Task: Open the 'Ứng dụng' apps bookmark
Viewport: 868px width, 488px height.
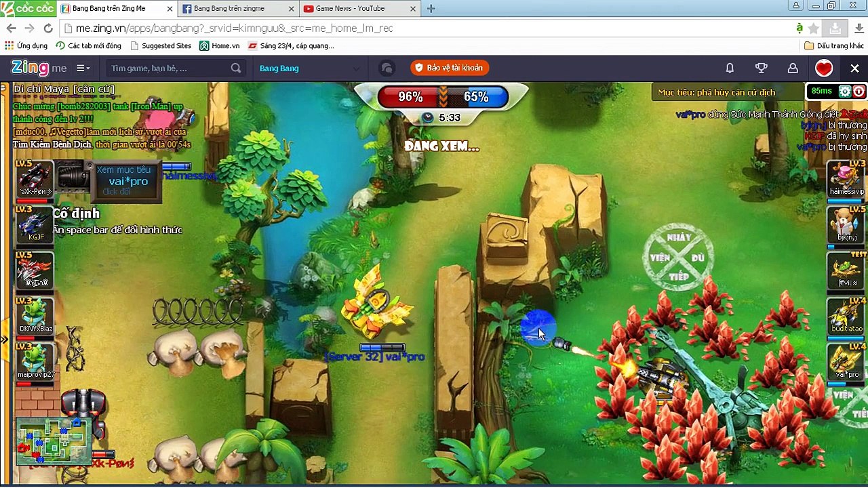Action: [x=26, y=46]
